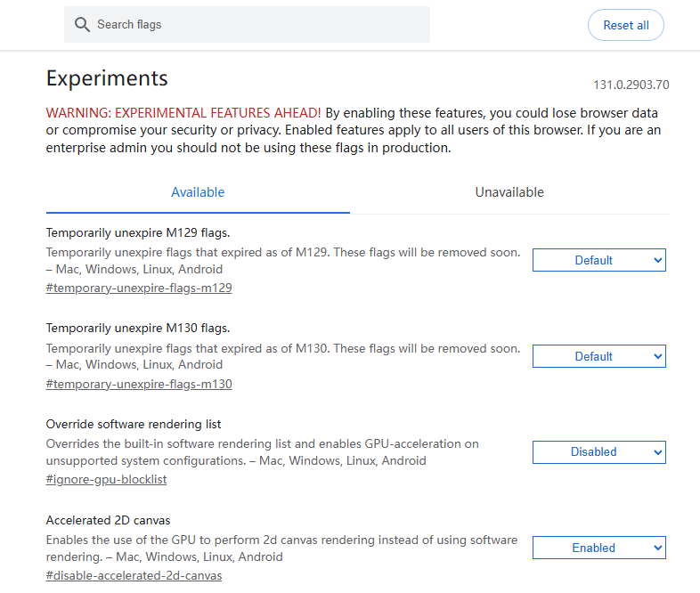
Task: Select the version number 131.0.2903.70 text
Action: coord(631,85)
